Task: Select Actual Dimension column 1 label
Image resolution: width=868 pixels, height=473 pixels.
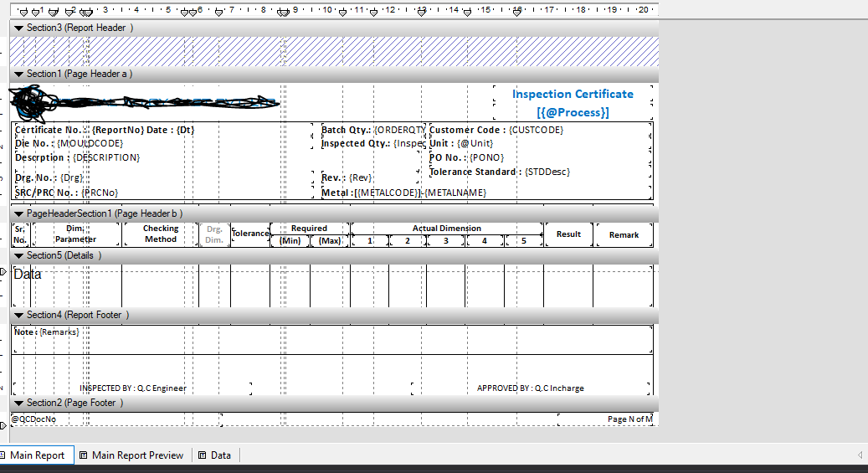Action: click(370, 241)
